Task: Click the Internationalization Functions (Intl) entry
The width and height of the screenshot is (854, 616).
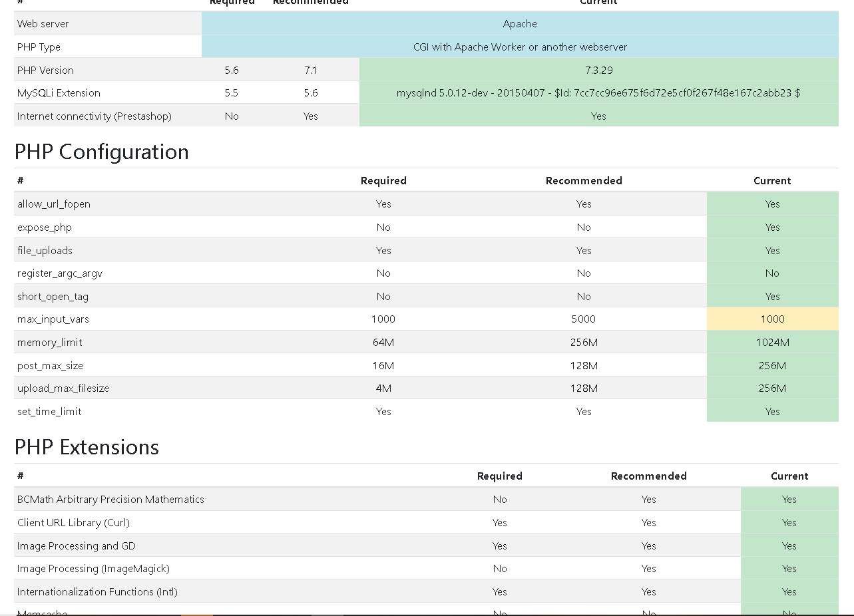Action: pyautogui.click(x=97, y=591)
